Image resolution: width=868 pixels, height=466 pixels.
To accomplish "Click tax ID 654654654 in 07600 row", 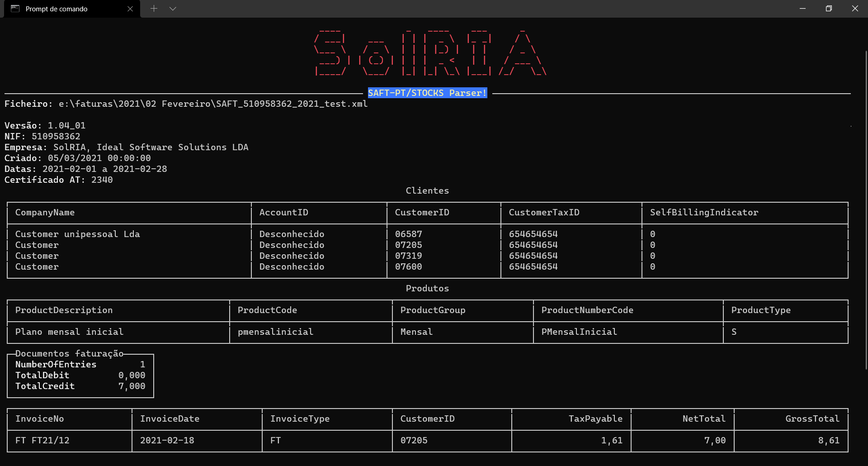I will (533, 266).
